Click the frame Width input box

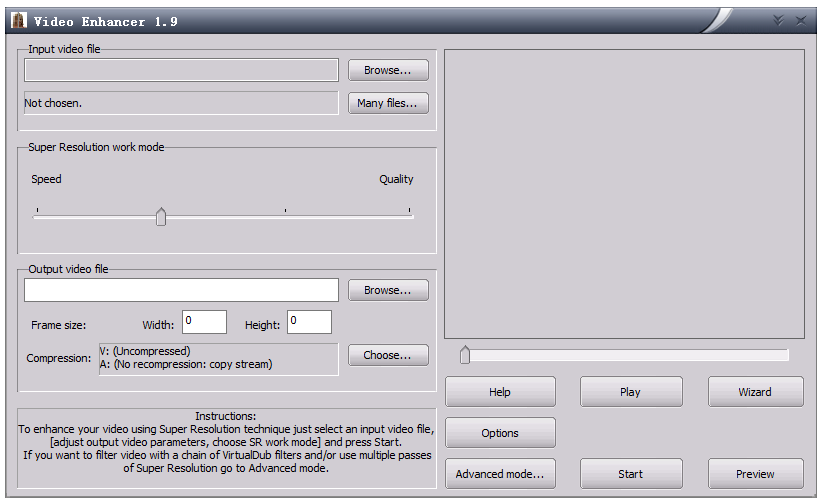[x=204, y=322]
